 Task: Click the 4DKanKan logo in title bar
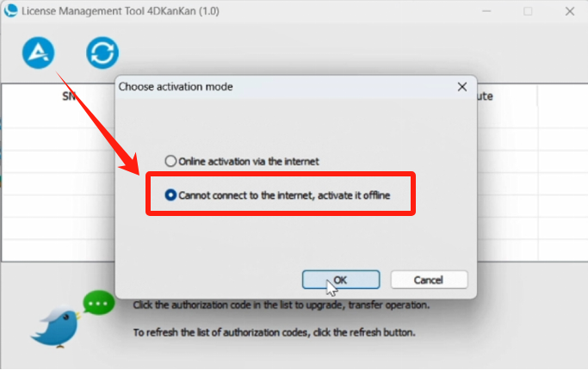(x=10, y=10)
